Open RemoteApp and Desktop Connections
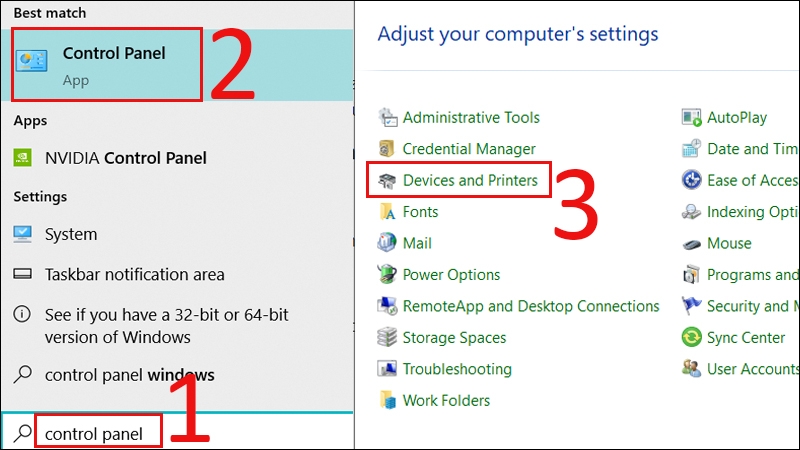 [x=530, y=306]
